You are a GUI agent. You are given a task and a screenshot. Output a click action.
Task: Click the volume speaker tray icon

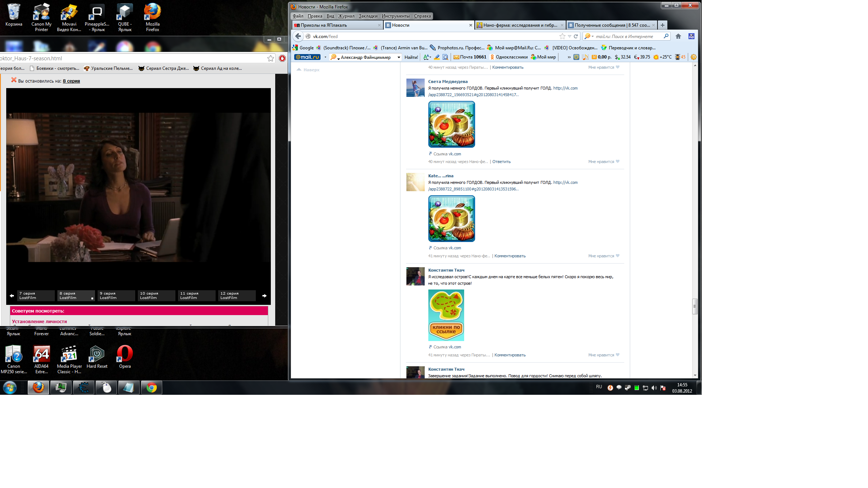pos(654,388)
